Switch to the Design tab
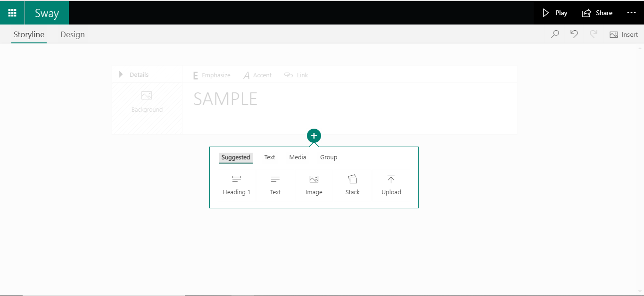Screen dimensions: 644x296 (72, 34)
